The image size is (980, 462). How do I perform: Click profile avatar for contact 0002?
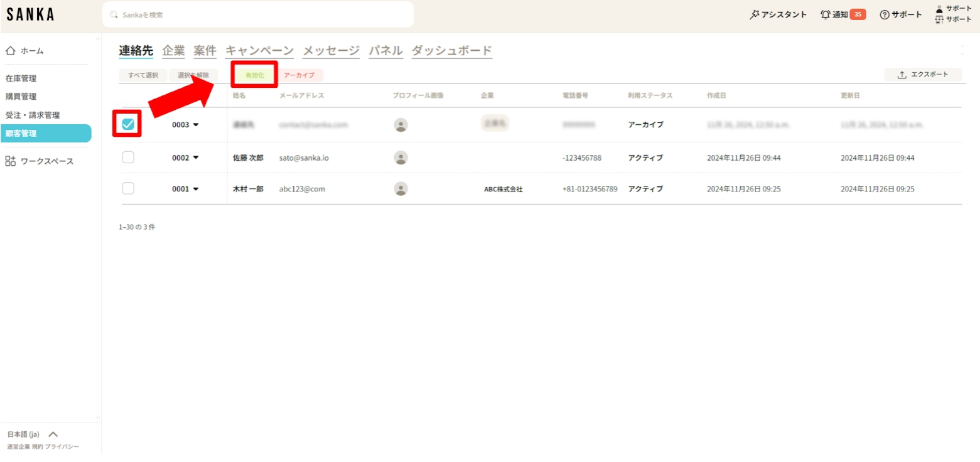[x=401, y=158]
